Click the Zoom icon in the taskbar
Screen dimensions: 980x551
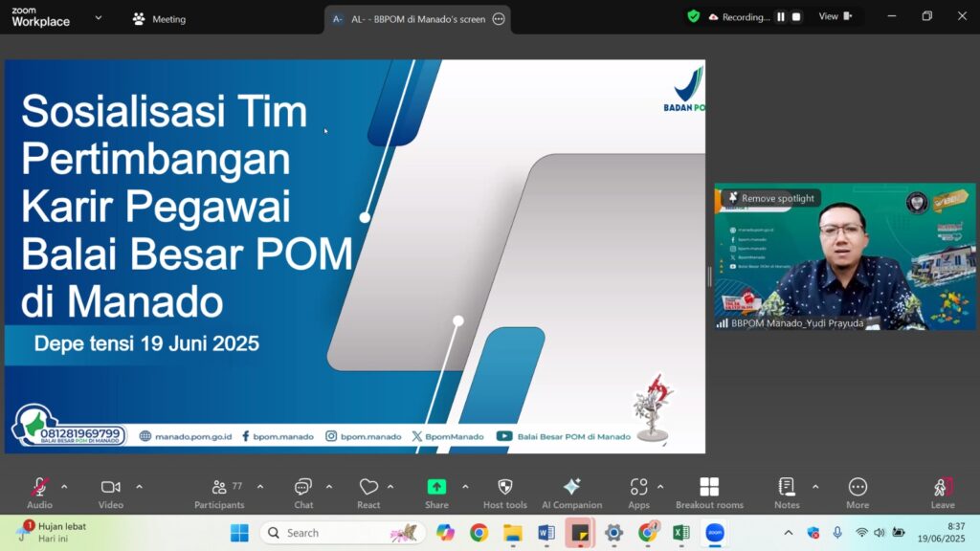715,533
